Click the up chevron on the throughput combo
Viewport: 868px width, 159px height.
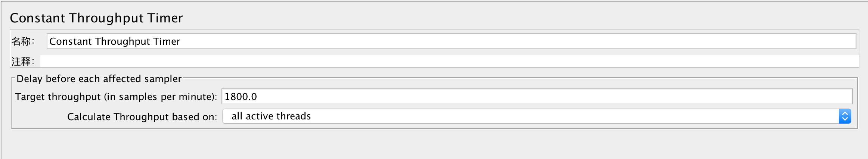coord(845,113)
